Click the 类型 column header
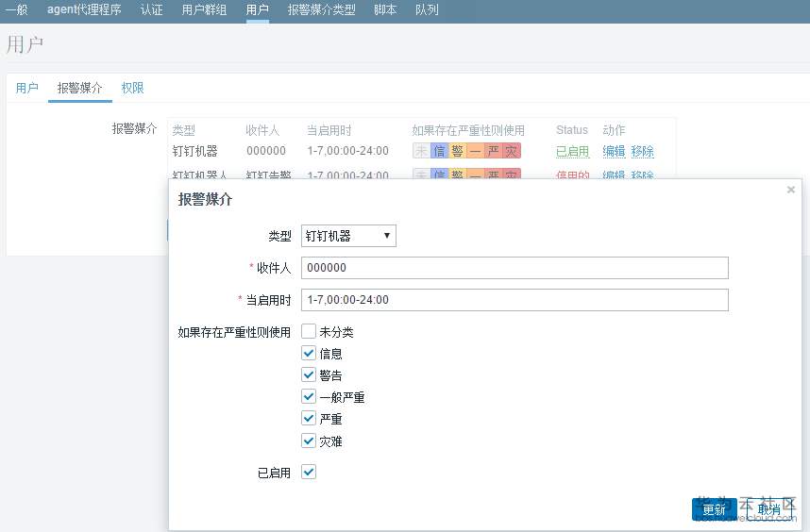Screen dimensions: 810x532 pyautogui.click(x=183, y=130)
